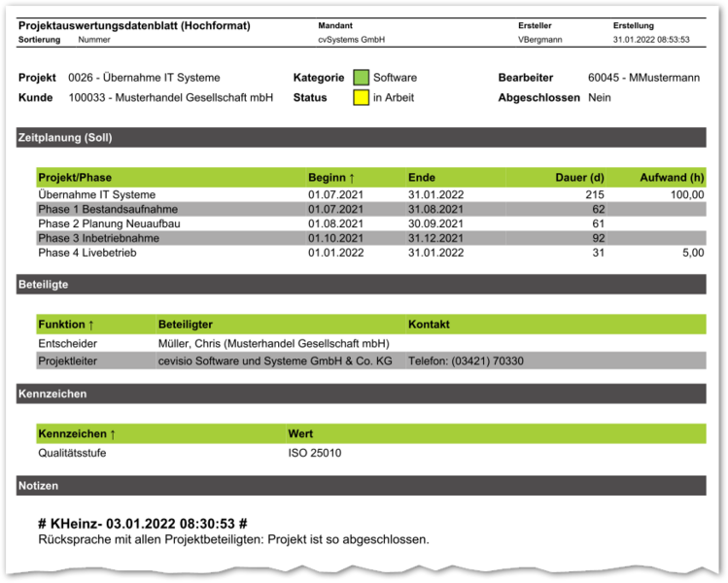Image resolution: width=728 pixels, height=583 pixels.
Task: Click the Beginn date 01.10.2021
Action: click(335, 238)
